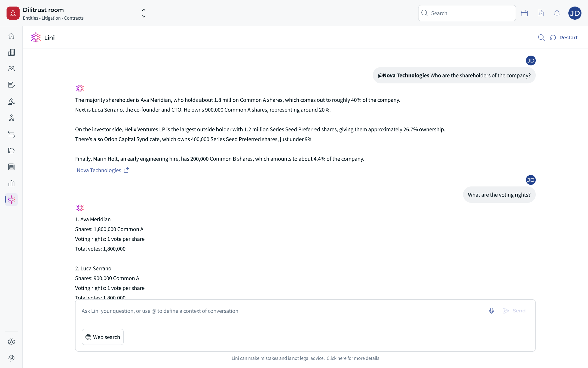The height and width of the screenshot is (368, 588).
Task: Click the 'What are the voting rights?' message
Action: [x=499, y=195]
